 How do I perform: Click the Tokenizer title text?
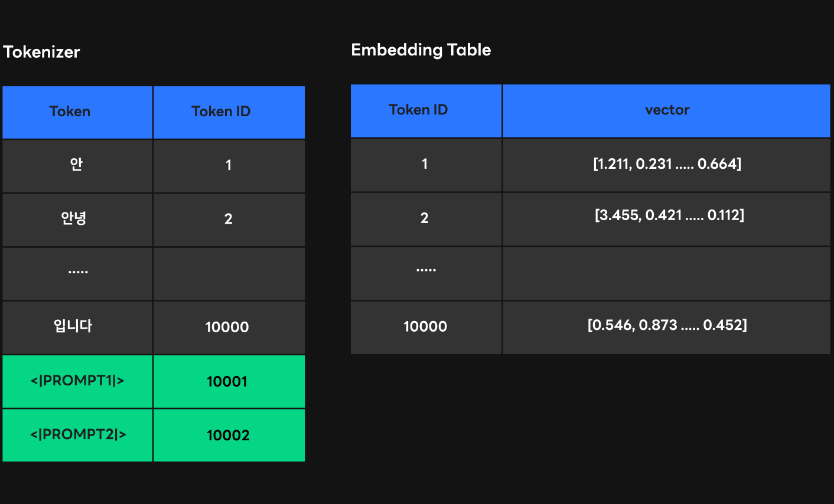tap(41, 52)
